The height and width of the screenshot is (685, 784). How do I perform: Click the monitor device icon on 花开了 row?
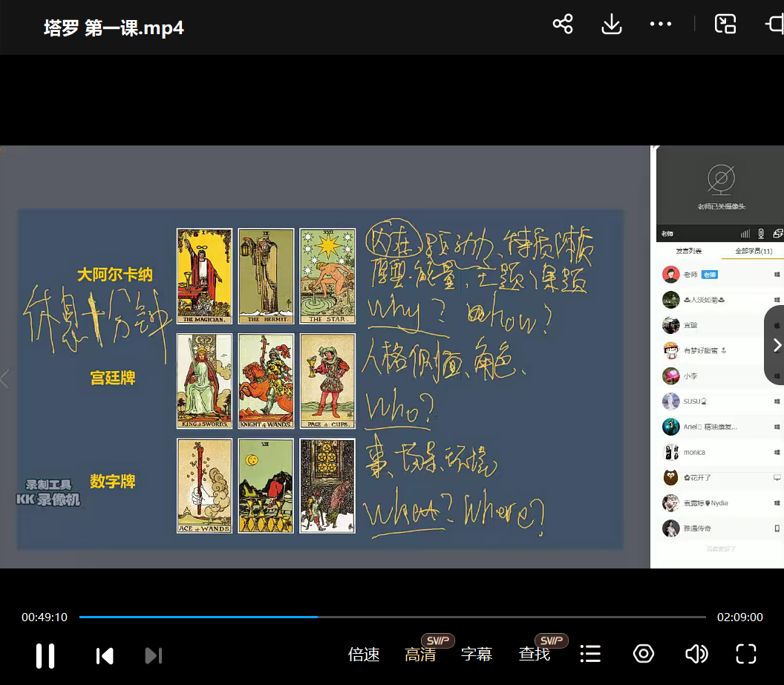coord(777,478)
